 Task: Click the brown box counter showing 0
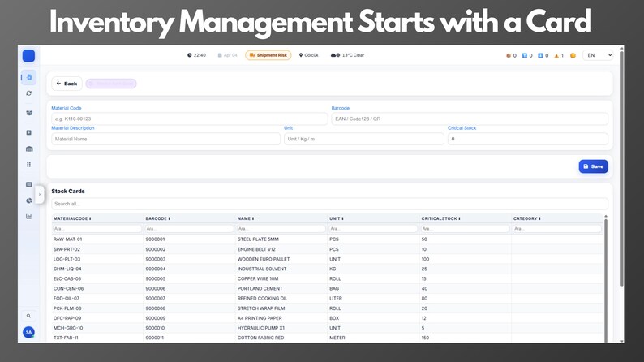pos(511,55)
